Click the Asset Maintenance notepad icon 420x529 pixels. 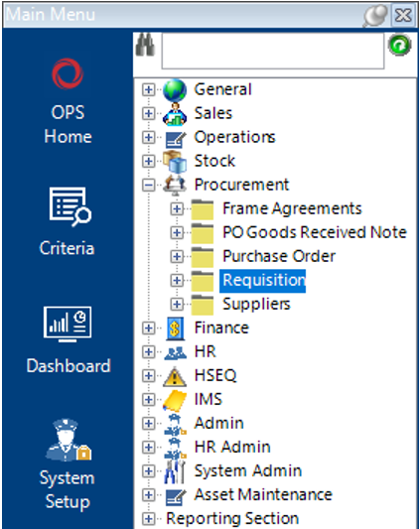(175, 496)
